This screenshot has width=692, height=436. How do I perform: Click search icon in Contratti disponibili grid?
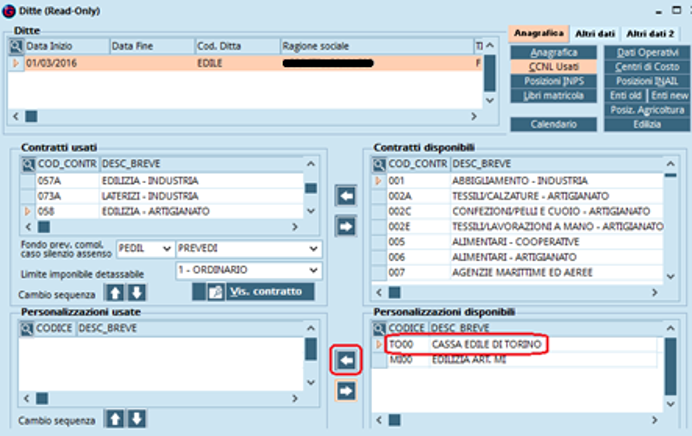379,165
